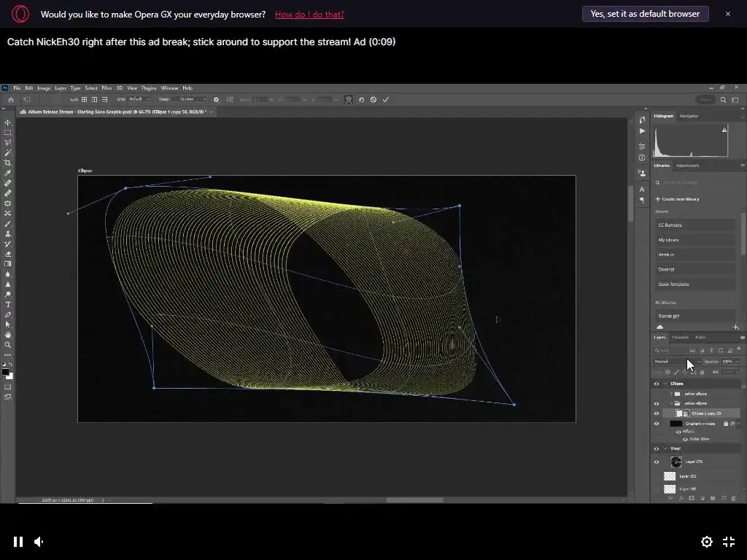The width and height of the screenshot is (747, 560).
Task: Open the Window menu
Action: [x=169, y=88]
